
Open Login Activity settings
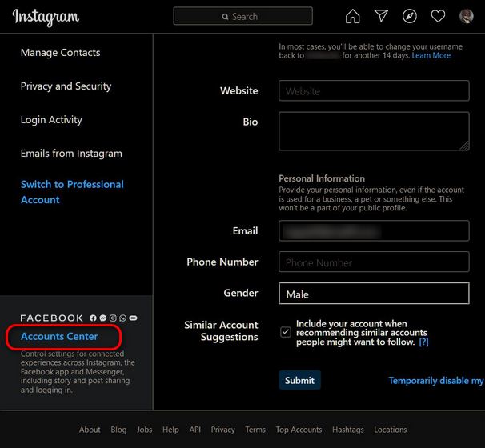51,120
